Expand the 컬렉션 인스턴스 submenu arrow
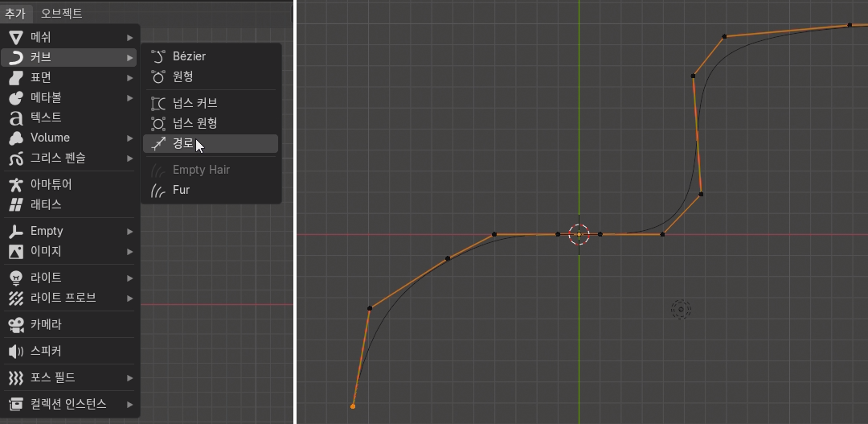The height and width of the screenshot is (424, 868). [x=129, y=404]
